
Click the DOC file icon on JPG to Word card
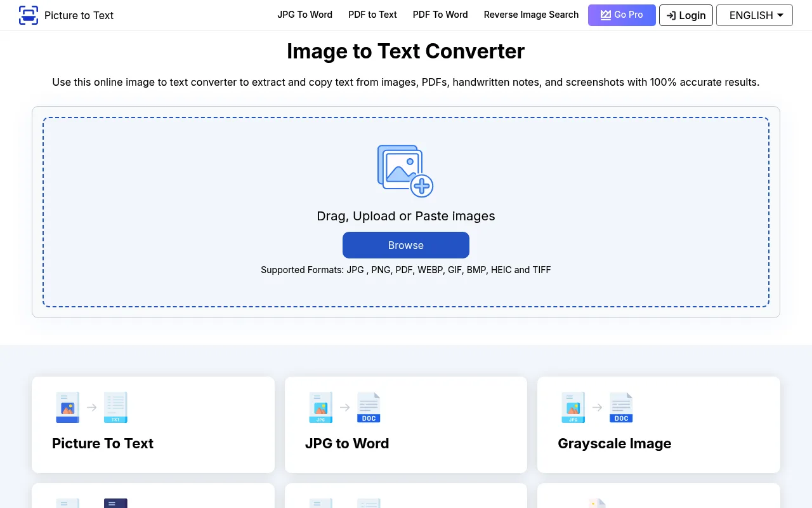pyautogui.click(x=369, y=408)
